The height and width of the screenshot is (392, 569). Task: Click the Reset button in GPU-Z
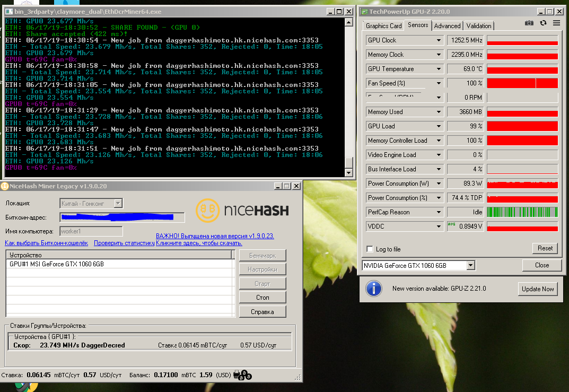point(545,248)
